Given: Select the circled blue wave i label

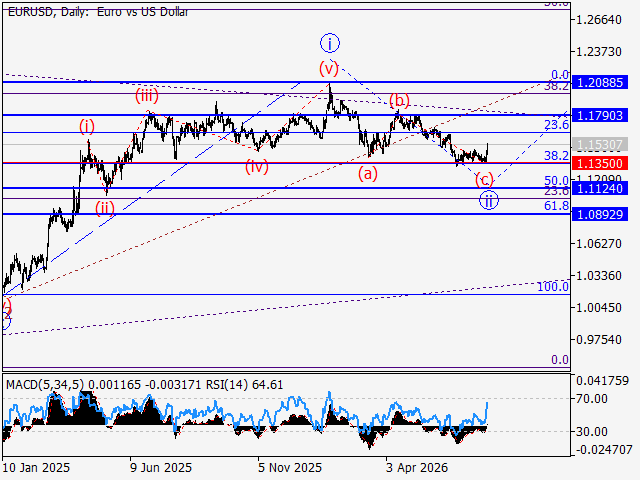Looking at the screenshot, I should click(330, 43).
